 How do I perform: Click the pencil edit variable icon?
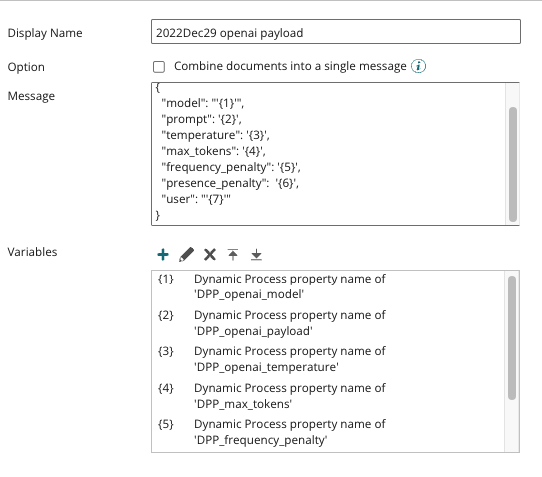186,254
